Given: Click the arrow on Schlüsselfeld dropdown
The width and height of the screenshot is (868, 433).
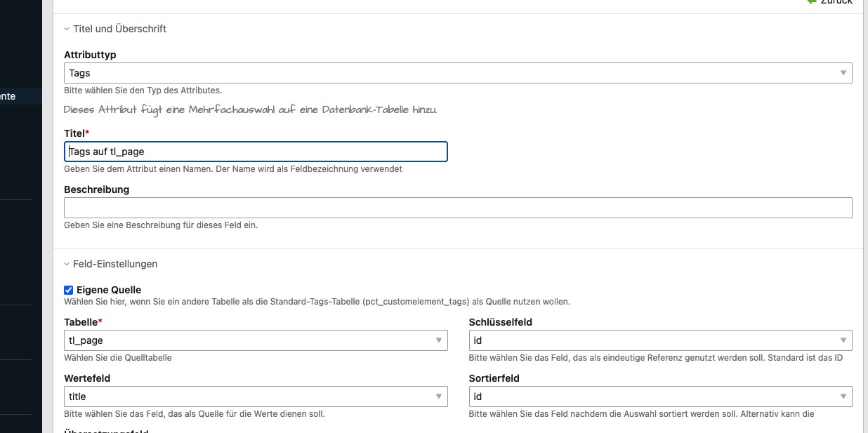Looking at the screenshot, I should 843,341.
